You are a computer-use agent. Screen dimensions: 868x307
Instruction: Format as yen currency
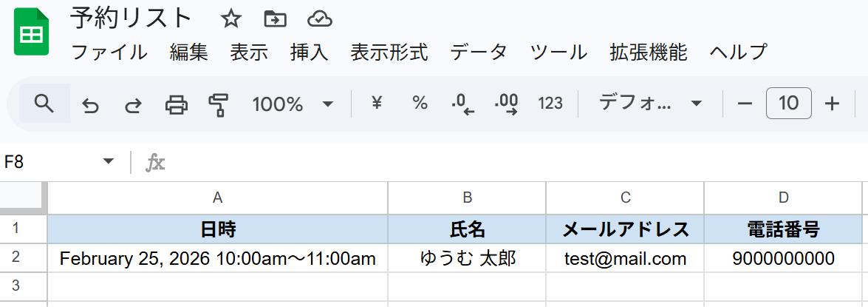pos(377,104)
